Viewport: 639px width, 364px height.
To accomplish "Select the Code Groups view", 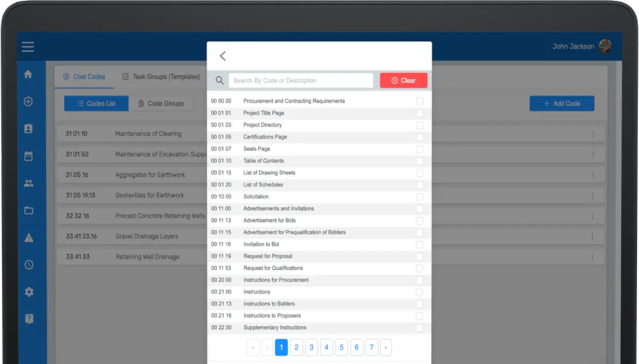I will pyautogui.click(x=161, y=103).
